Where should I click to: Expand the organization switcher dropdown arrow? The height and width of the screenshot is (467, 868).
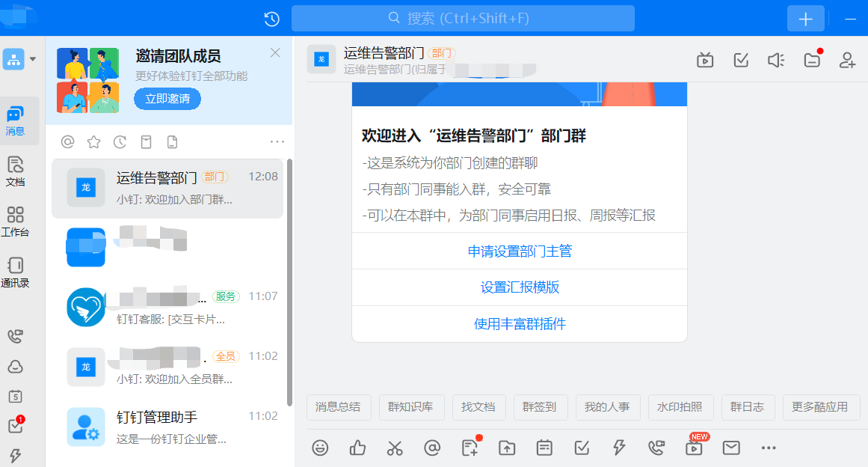[33, 59]
